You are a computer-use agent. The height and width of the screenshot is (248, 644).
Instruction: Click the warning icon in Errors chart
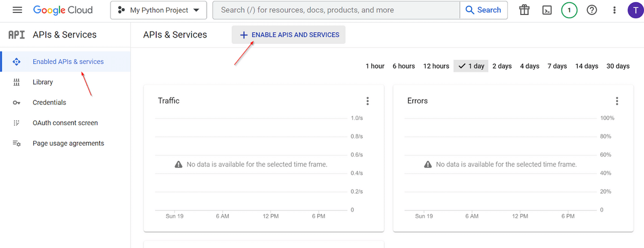pos(428,164)
